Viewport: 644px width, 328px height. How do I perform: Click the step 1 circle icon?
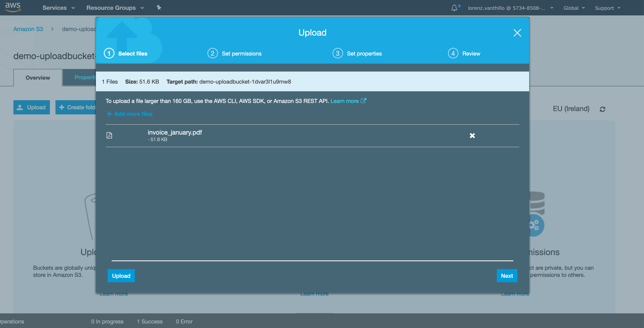click(x=109, y=53)
